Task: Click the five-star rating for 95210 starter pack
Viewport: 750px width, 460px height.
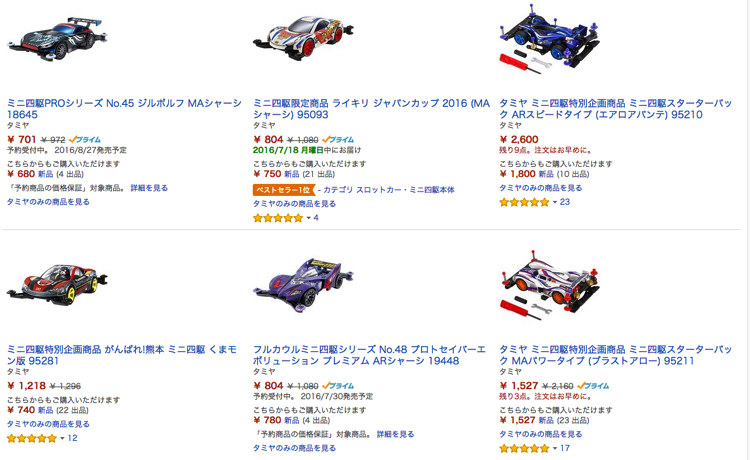Action: pos(524,202)
